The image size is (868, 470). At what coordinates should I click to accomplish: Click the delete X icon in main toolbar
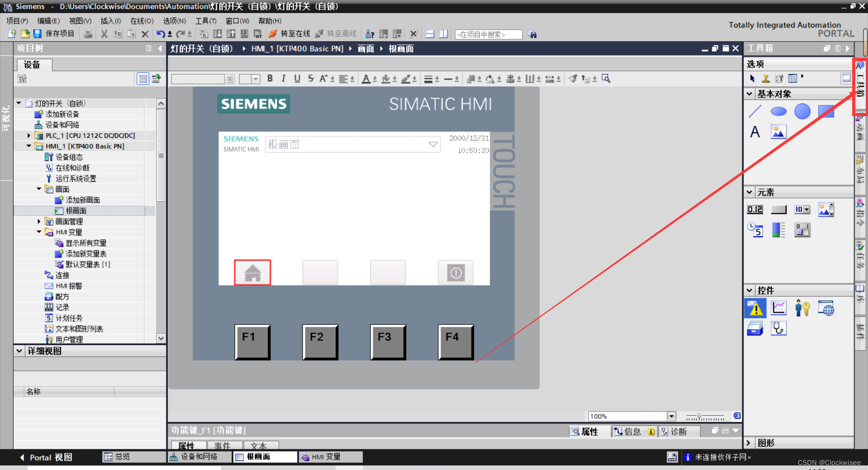[145, 34]
